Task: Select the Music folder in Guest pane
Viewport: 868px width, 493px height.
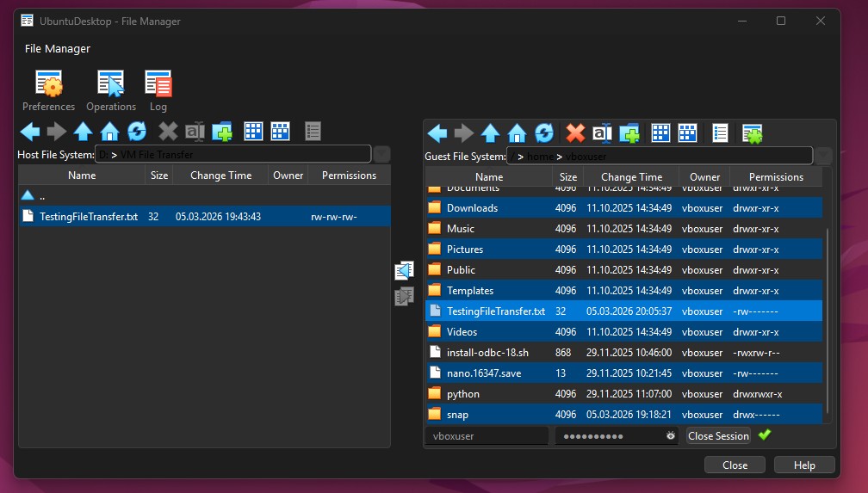Action: click(x=623, y=229)
